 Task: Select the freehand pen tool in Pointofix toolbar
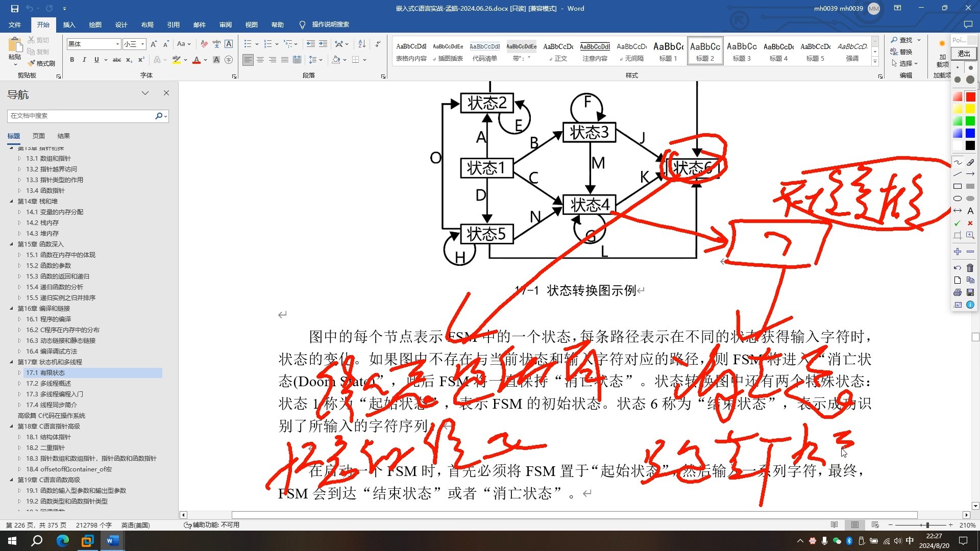tap(958, 162)
